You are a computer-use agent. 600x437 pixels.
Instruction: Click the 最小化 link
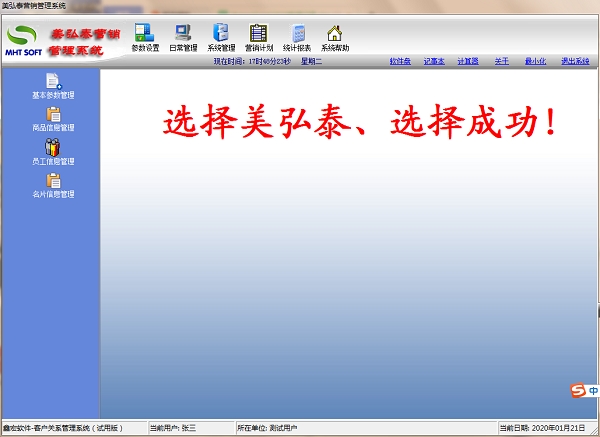pyautogui.click(x=535, y=61)
